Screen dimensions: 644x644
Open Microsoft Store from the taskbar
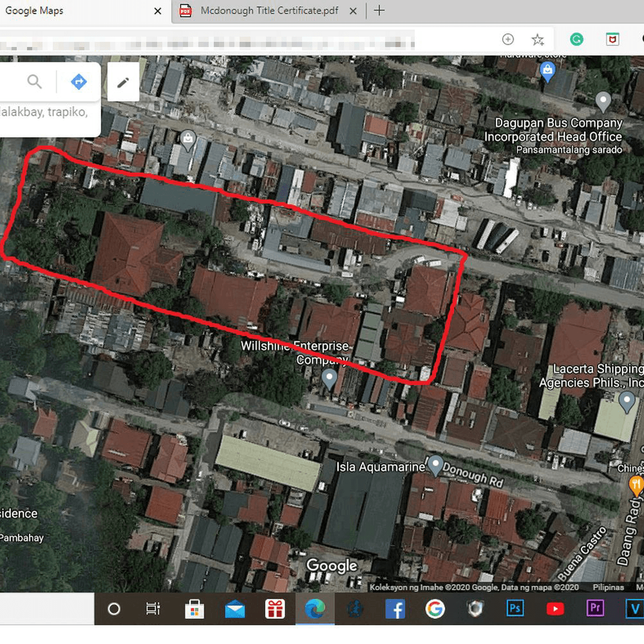pos(194,609)
